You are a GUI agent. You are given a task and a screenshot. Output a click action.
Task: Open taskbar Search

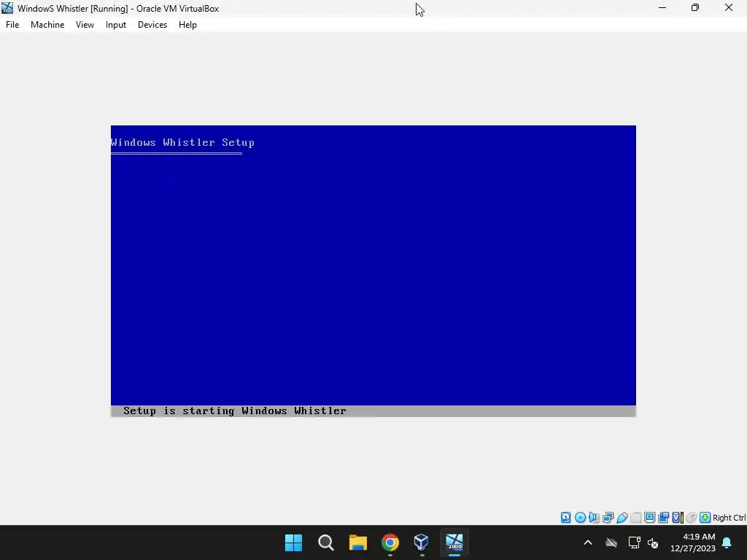[x=326, y=542]
